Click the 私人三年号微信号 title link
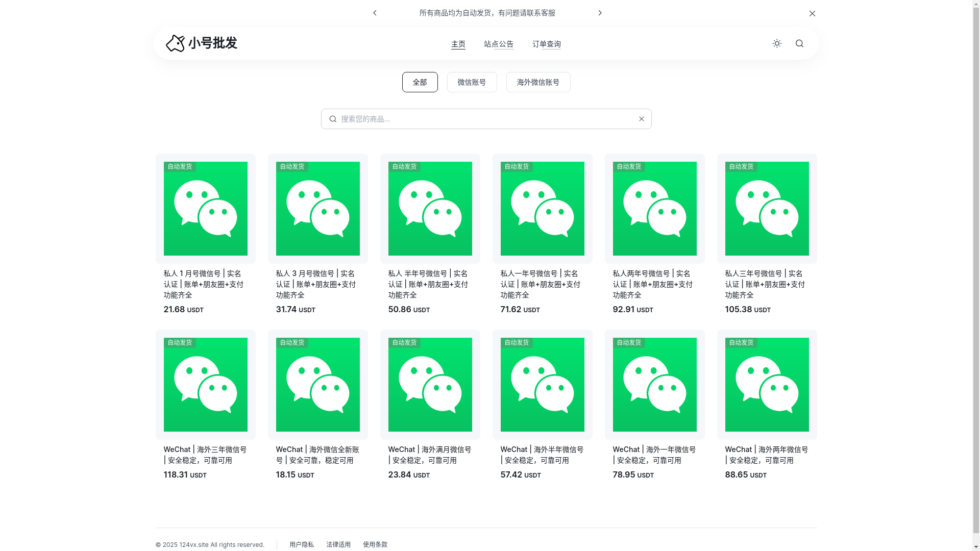This screenshot has height=551, width=980. 765,284
